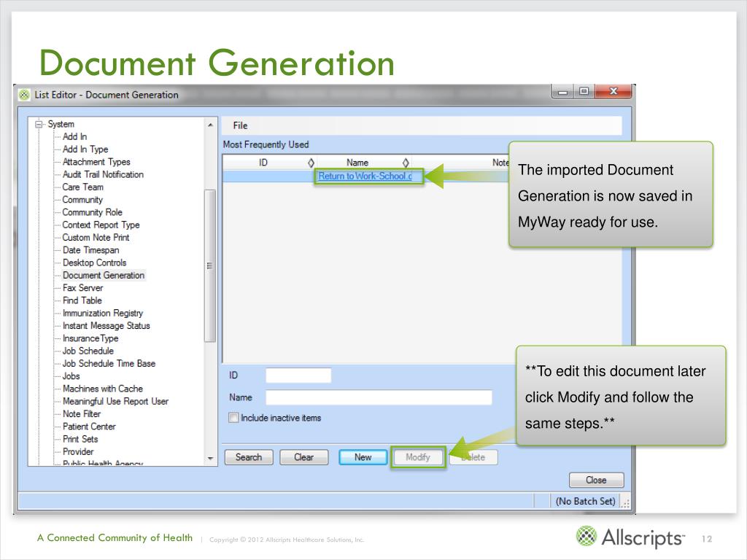Select Note Filter tree item
The height and width of the screenshot is (560, 747).
(x=82, y=414)
